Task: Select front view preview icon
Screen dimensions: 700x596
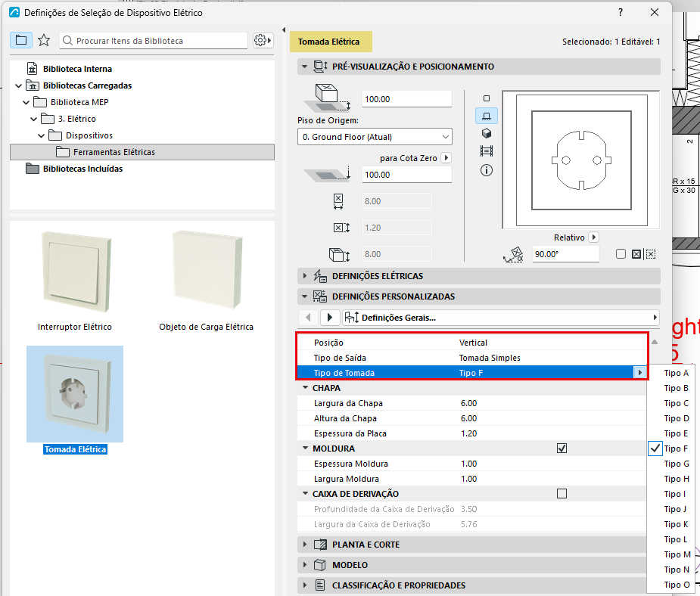Action: [487, 116]
